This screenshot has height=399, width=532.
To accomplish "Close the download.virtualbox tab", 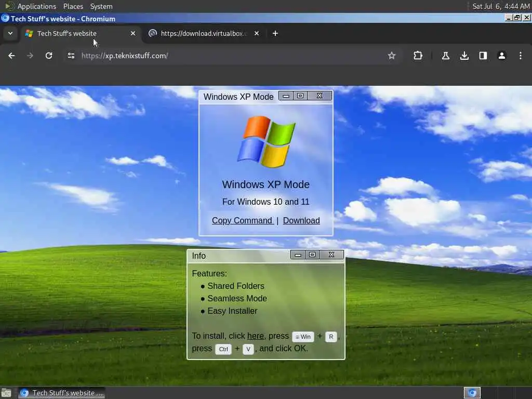I will (257, 33).
